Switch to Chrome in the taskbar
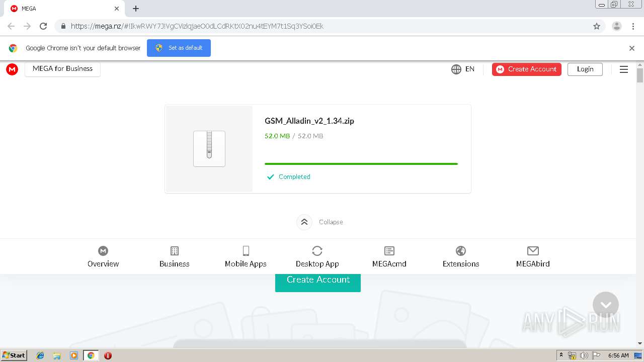 click(x=91, y=355)
